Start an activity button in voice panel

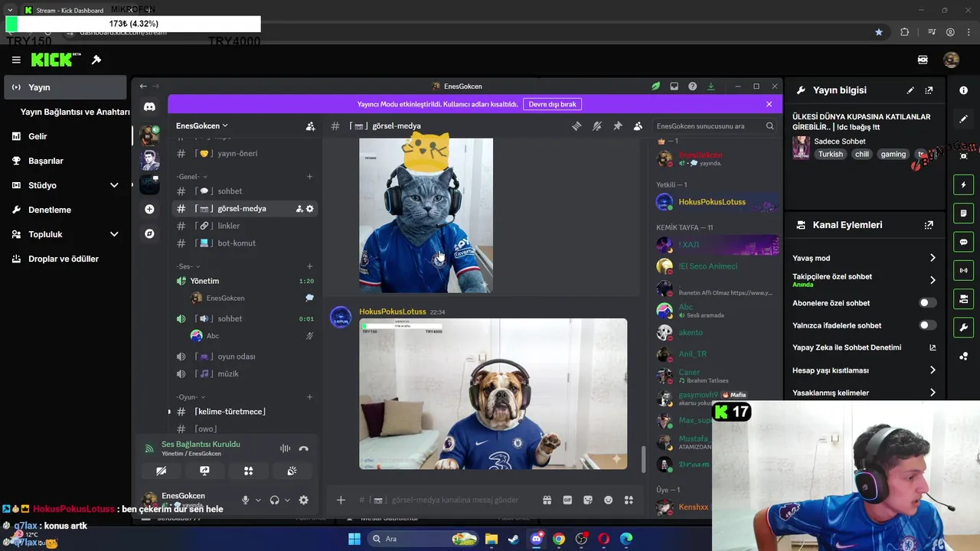[248, 471]
